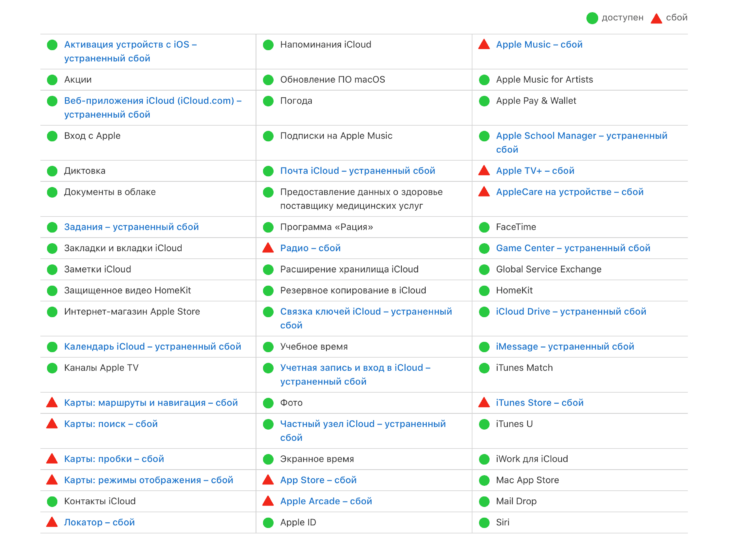The height and width of the screenshot is (538, 740).
Task: Click green status dot beside FaceTime
Action: point(484,227)
